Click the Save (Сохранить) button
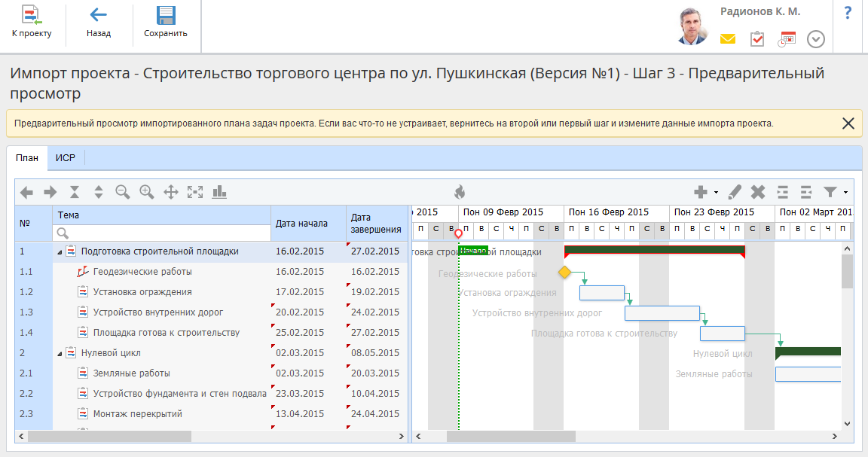Image resolution: width=868 pixels, height=457 pixels. (165, 23)
